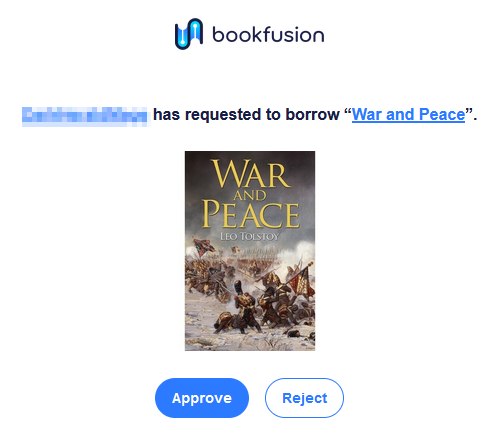Click the Leo Tolstoy author name on cover

pyautogui.click(x=249, y=236)
